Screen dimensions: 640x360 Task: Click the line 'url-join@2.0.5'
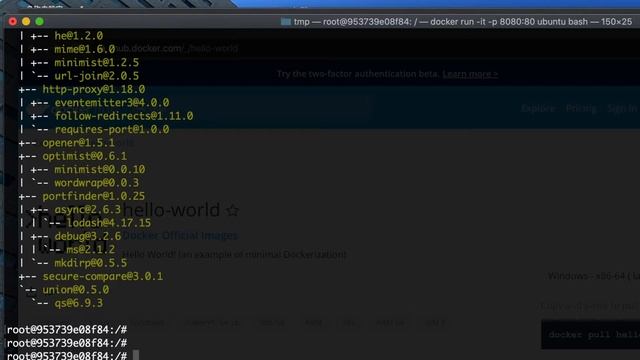point(97,76)
